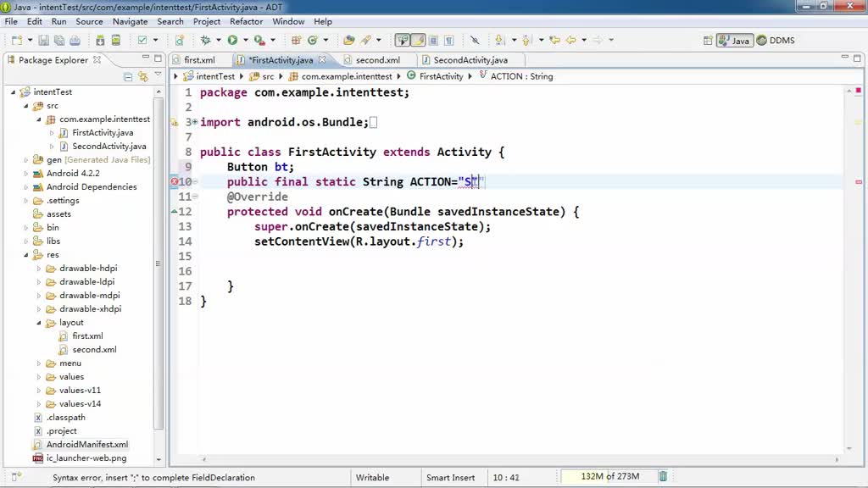Click the error marker on line 10
The image size is (868, 488).
point(175,181)
